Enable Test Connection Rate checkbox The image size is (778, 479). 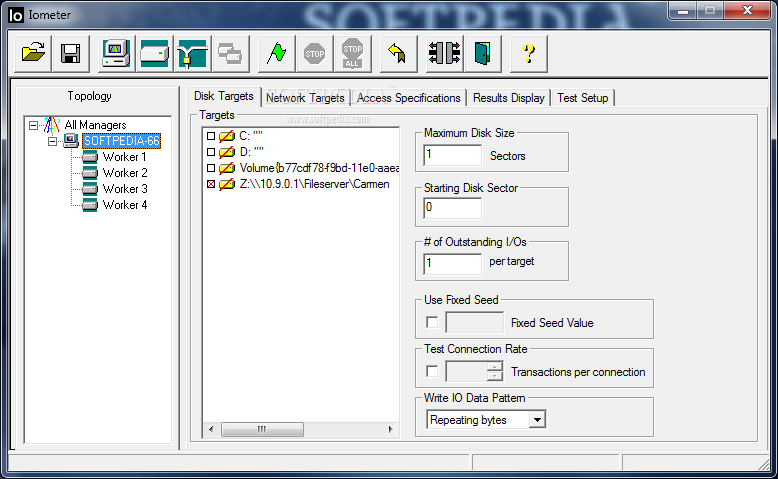[432, 371]
